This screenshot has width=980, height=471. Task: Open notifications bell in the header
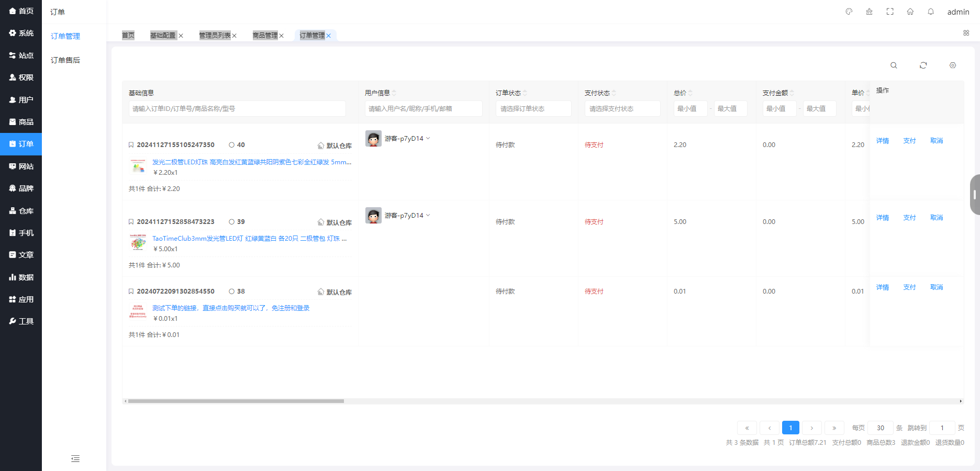931,11
